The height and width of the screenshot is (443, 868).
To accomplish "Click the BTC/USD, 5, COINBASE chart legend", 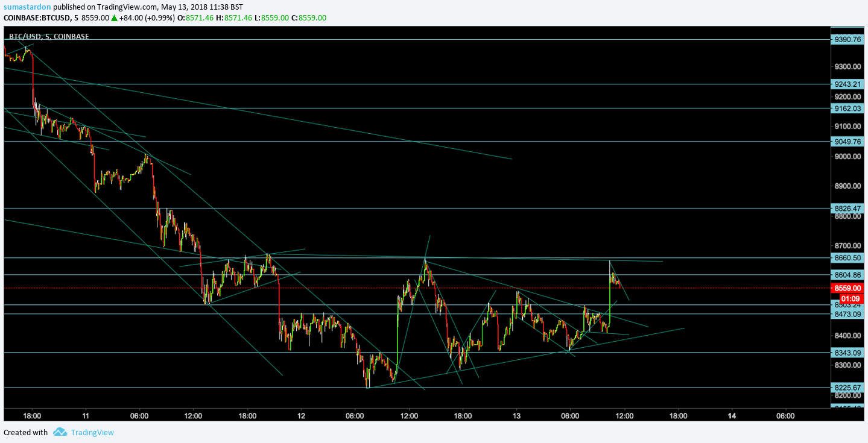I will click(x=49, y=37).
